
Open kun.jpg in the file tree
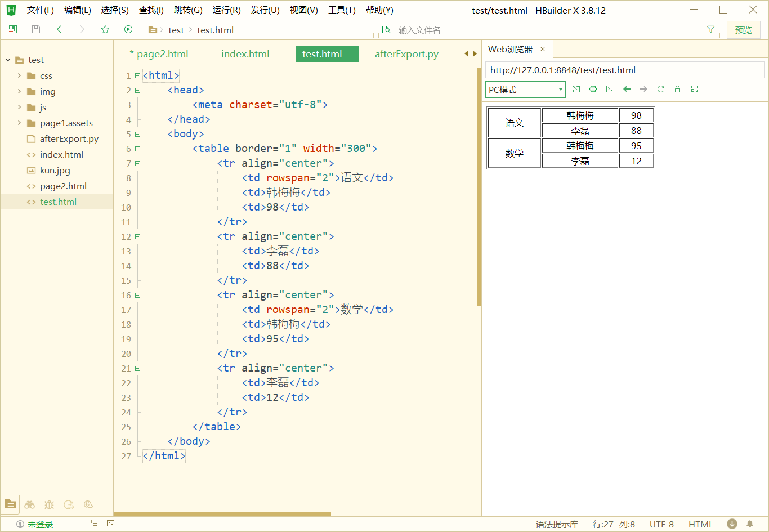tap(55, 170)
